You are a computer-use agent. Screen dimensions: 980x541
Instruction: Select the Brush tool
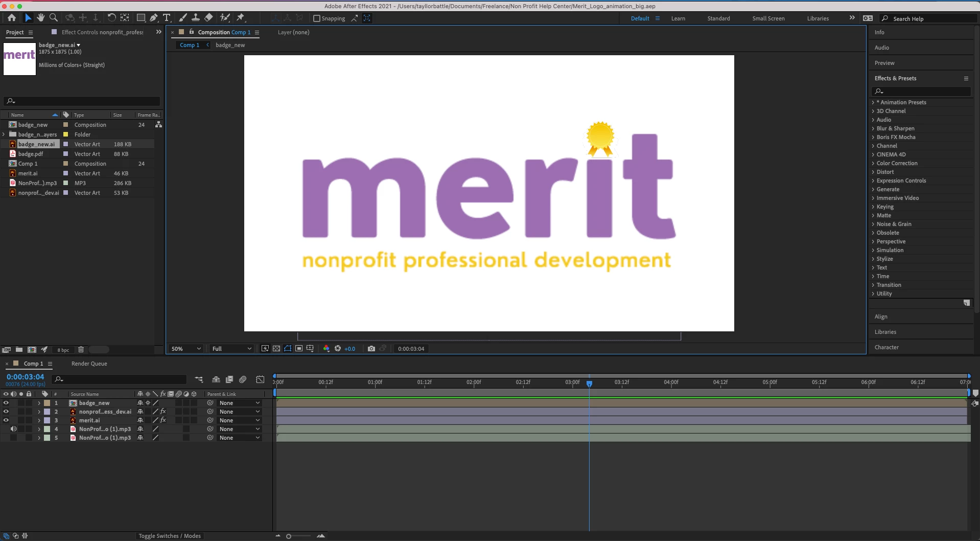[182, 18]
